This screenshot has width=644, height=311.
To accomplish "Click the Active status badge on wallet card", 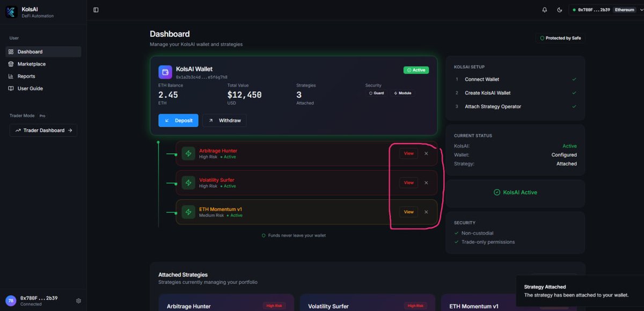I will point(416,70).
